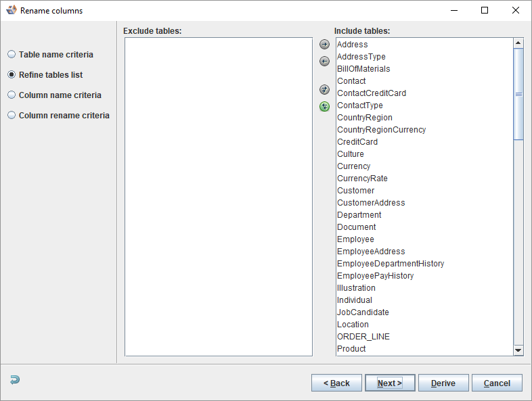Viewport: 532px width, 401px height.
Task: Select Illustration table
Action: coord(424,288)
